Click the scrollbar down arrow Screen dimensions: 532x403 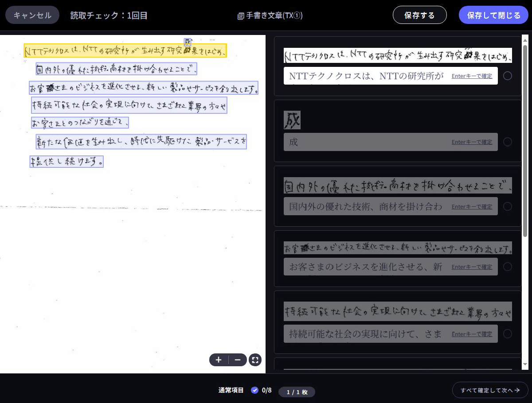click(526, 364)
